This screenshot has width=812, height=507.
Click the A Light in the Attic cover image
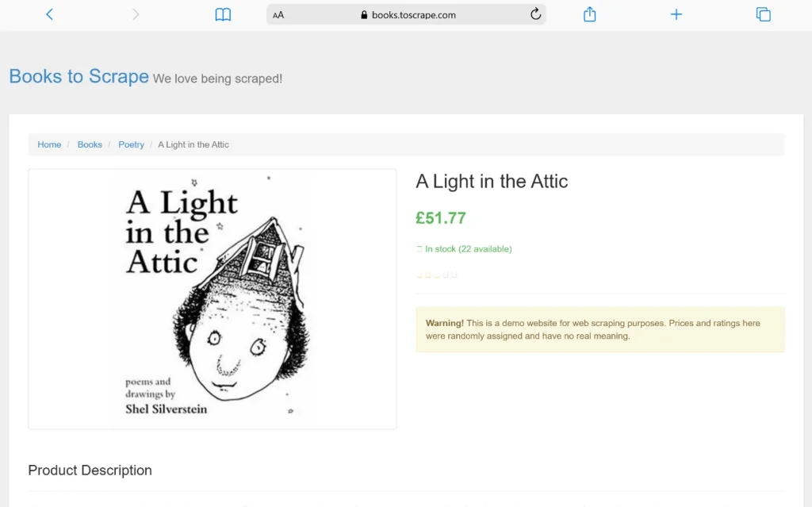(x=213, y=298)
